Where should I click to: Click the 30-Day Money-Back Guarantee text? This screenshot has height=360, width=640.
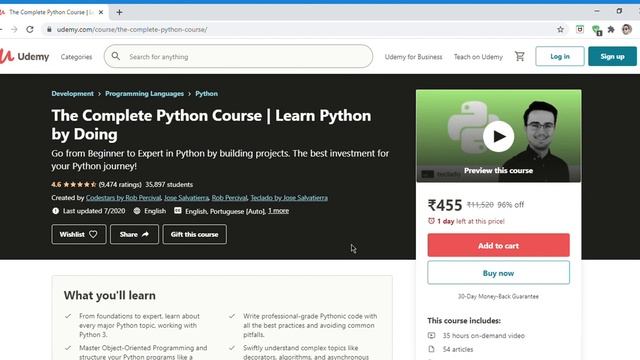pyautogui.click(x=498, y=296)
